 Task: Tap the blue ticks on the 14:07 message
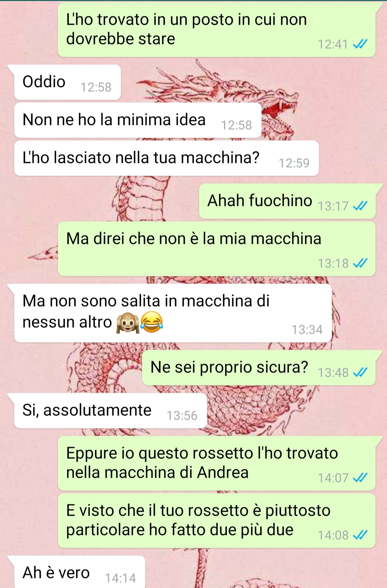pyautogui.click(x=360, y=478)
